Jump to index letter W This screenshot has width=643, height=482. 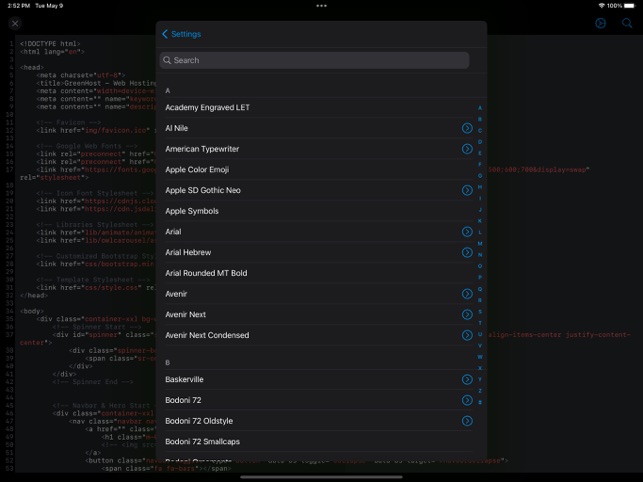click(480, 357)
